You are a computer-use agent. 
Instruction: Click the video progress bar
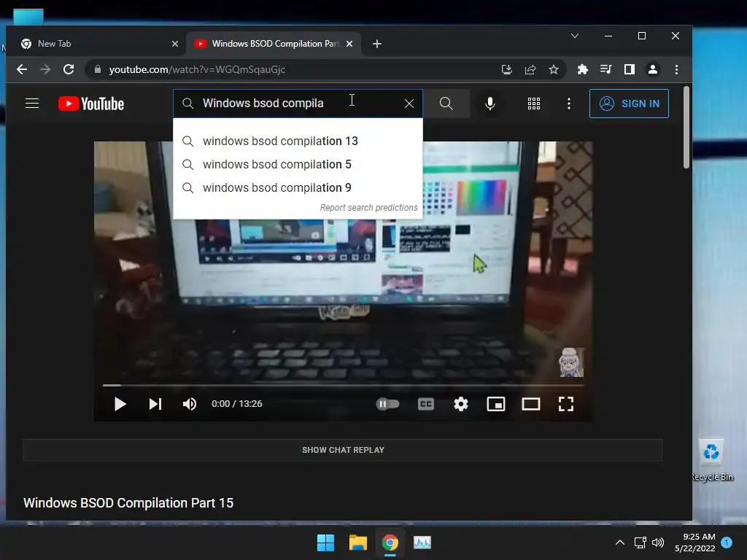click(343, 385)
